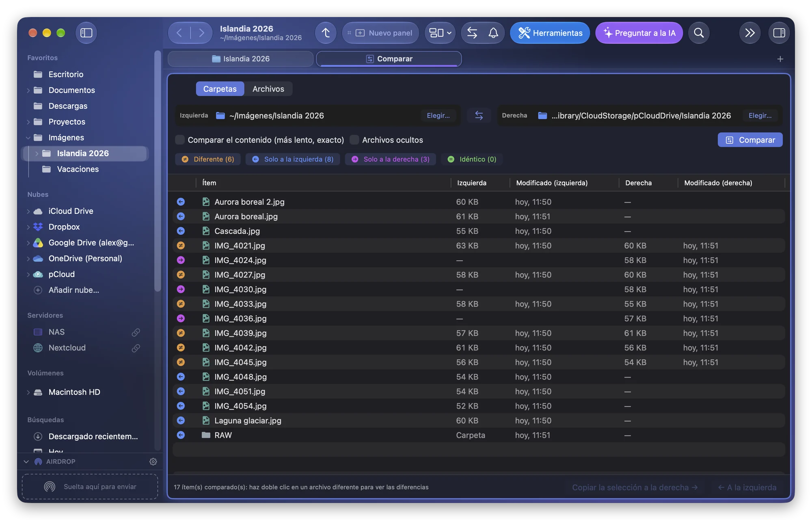Open the Herramientas button
The image size is (812, 520).
pyautogui.click(x=550, y=33)
